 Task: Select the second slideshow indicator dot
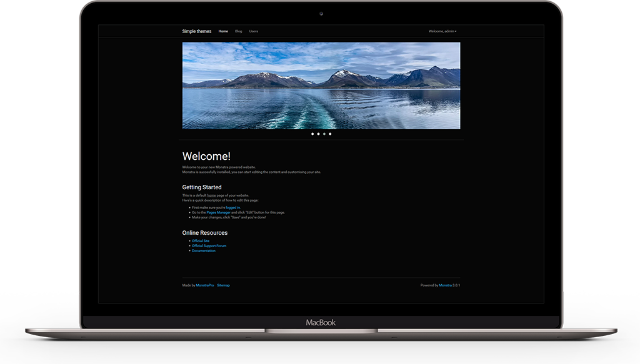point(318,134)
